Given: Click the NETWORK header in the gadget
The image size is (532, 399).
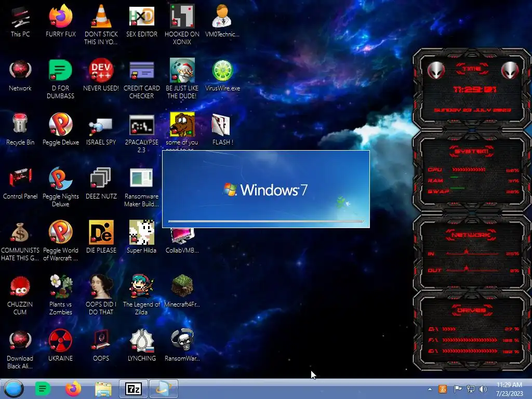Looking at the screenshot, I should click(471, 235).
